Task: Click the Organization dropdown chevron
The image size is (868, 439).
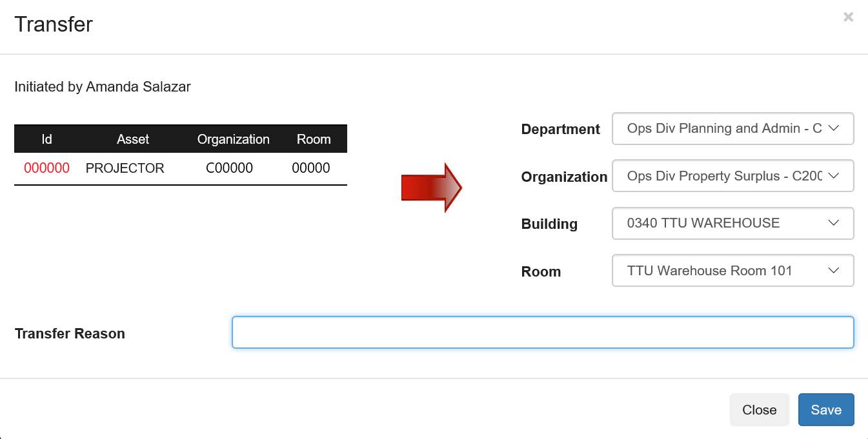Action: [834, 175]
